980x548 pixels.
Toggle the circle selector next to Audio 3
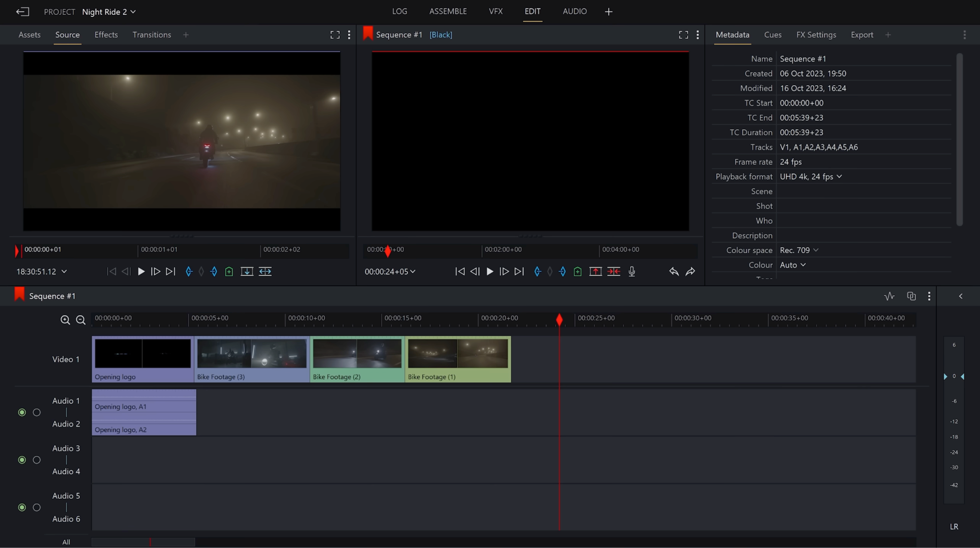point(36,460)
